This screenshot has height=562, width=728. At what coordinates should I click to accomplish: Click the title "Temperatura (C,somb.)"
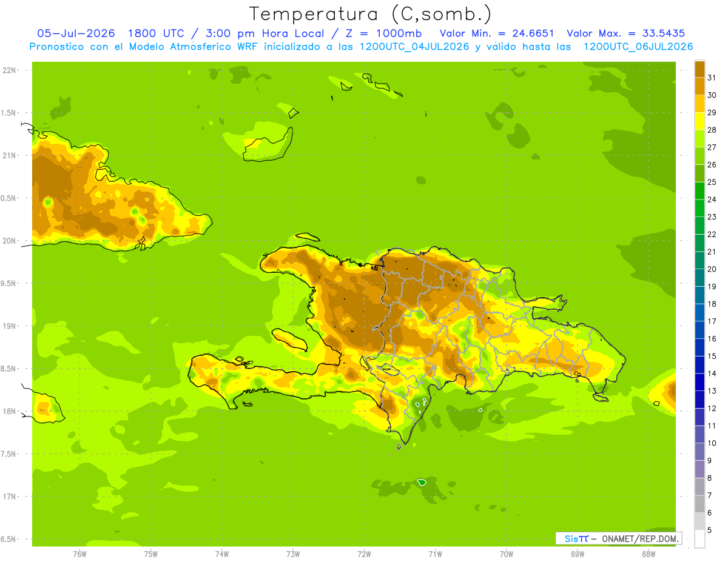pyautogui.click(x=370, y=15)
